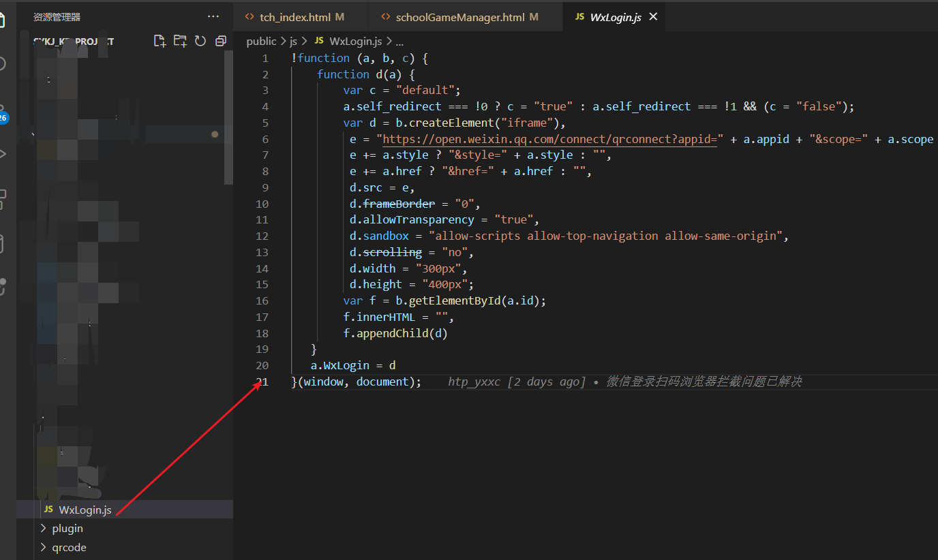Viewport: 938px width, 560px height.
Task: Click getElementById on line 16
Action: tap(455, 301)
